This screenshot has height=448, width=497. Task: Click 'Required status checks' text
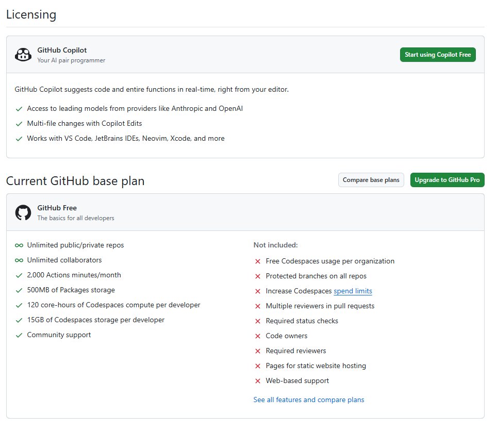(302, 321)
